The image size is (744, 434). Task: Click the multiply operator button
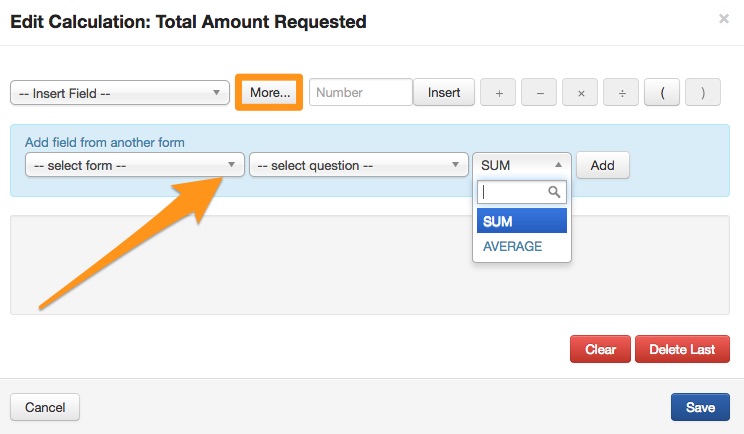580,93
